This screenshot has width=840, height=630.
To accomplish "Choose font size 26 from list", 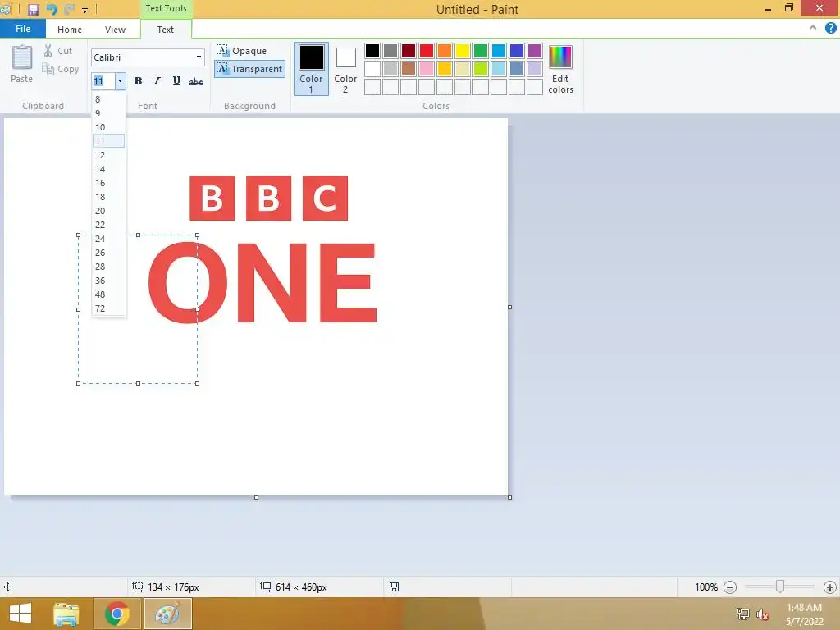I will click(108, 253).
